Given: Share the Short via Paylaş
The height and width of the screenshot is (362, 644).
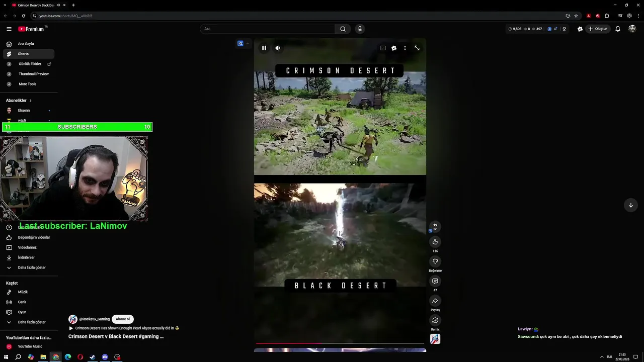Looking at the screenshot, I should tap(435, 301).
